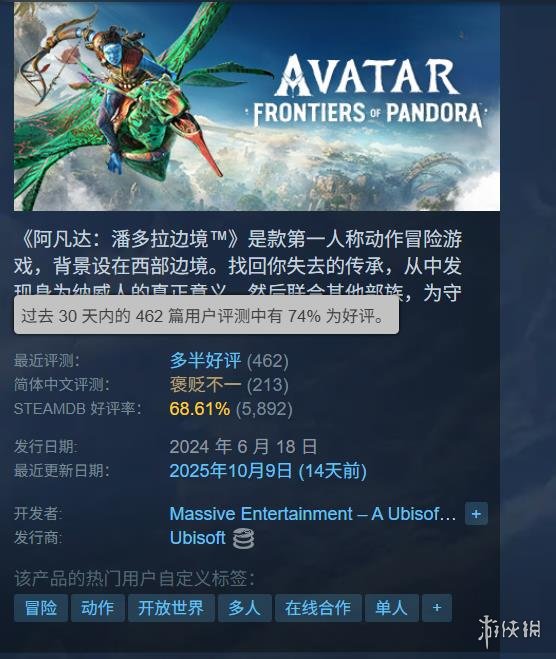The image size is (556, 659).
Task: Select the 在线合作 tag
Action: pyautogui.click(x=318, y=608)
